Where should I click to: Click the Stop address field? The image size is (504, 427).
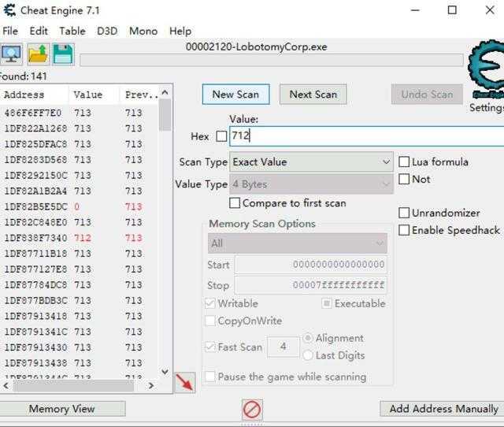(310, 285)
